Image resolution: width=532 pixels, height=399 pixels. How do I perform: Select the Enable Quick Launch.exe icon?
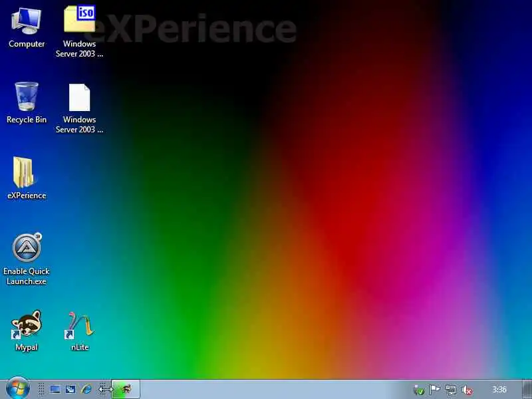pyautogui.click(x=27, y=247)
